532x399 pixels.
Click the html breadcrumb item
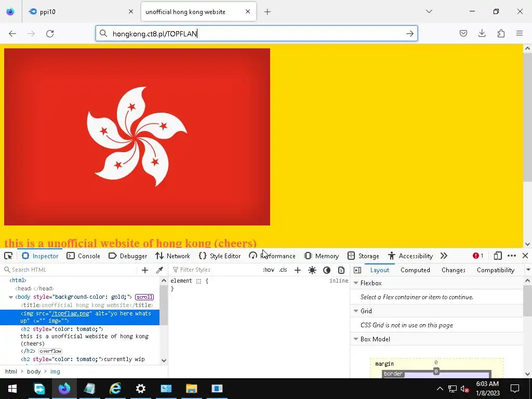[x=11, y=371]
